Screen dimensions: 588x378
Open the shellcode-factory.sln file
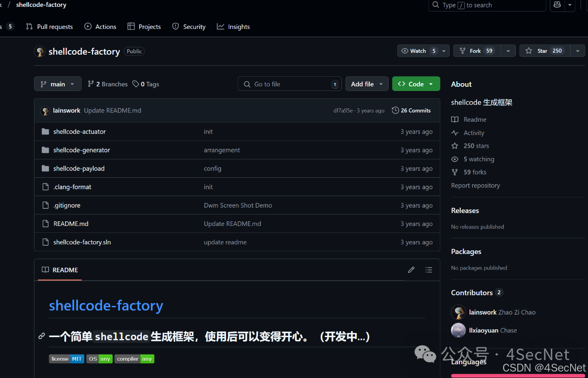[82, 242]
